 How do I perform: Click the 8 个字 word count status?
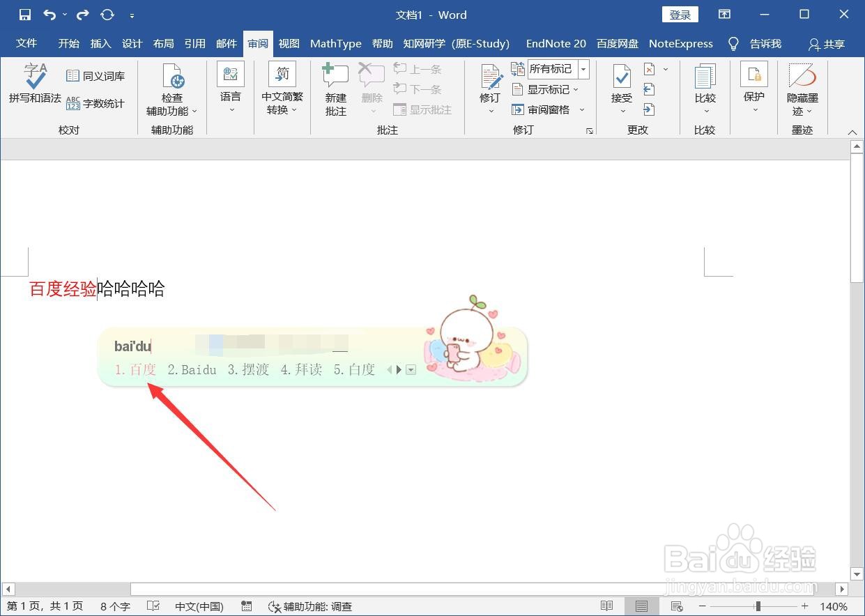(115, 606)
